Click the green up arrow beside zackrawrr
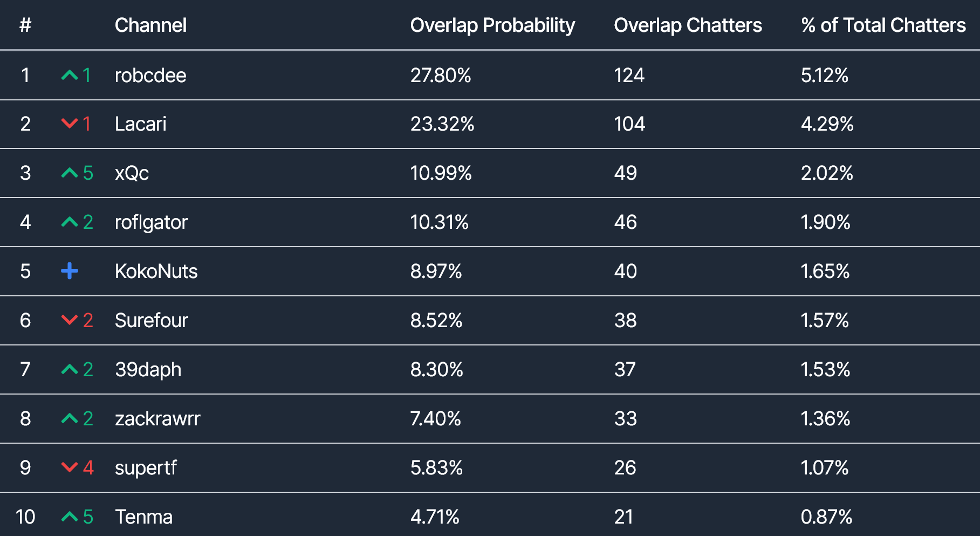 [70, 418]
